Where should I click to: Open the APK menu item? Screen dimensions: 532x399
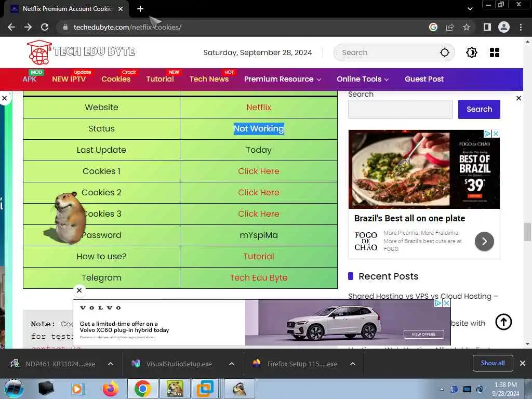[x=30, y=79]
